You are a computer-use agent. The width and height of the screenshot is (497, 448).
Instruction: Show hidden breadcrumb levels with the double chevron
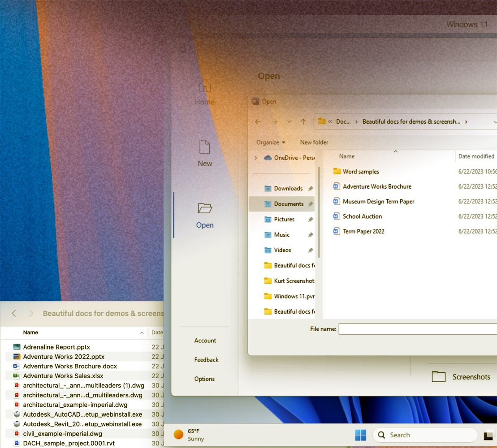pyautogui.click(x=330, y=122)
